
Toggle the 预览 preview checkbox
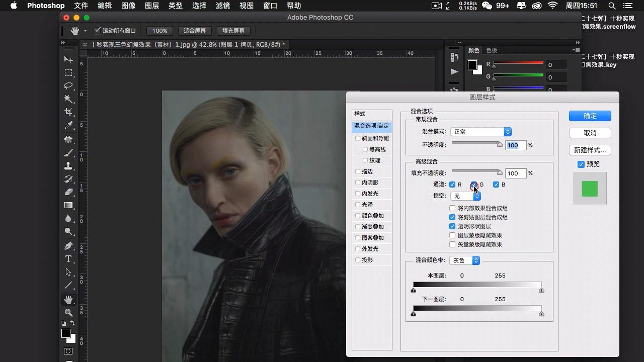(581, 164)
